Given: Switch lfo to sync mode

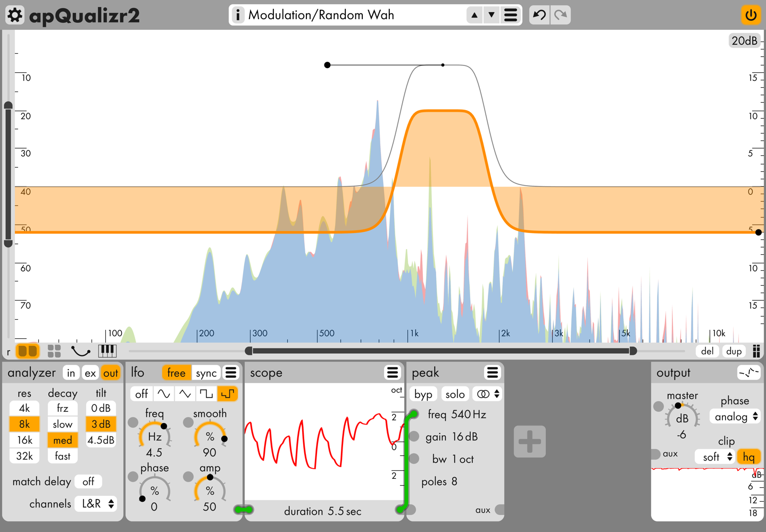Looking at the screenshot, I should tap(206, 373).
